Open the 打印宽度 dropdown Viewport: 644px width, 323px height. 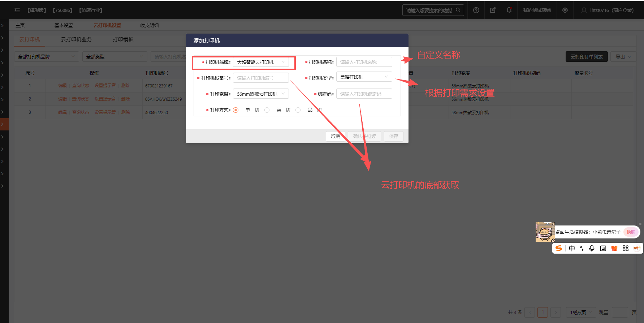[261, 94]
